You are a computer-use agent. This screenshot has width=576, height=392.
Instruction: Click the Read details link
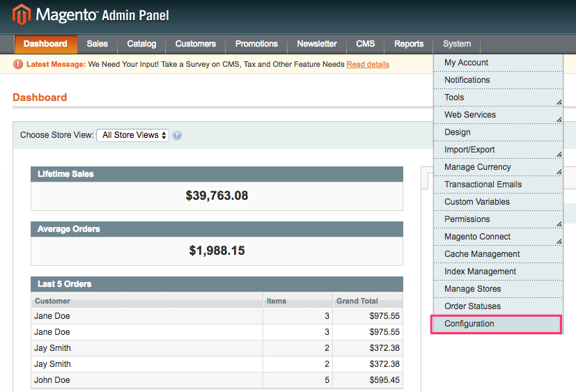tap(368, 64)
